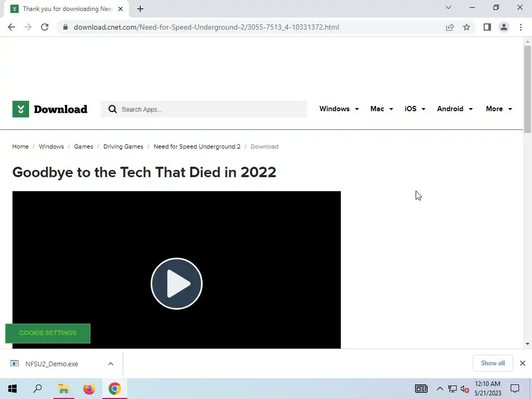Viewport: 532px width, 399px height.
Task: Open the Chrome profile menu
Action: pyautogui.click(x=504, y=27)
